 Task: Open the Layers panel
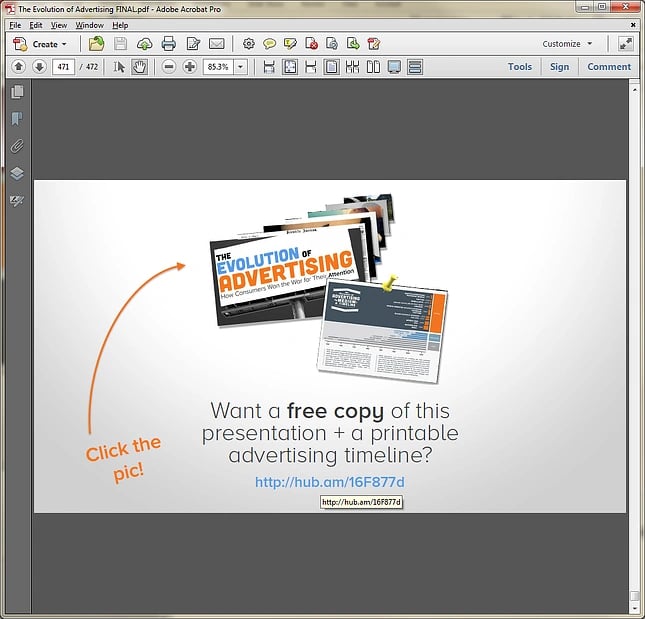[17, 173]
